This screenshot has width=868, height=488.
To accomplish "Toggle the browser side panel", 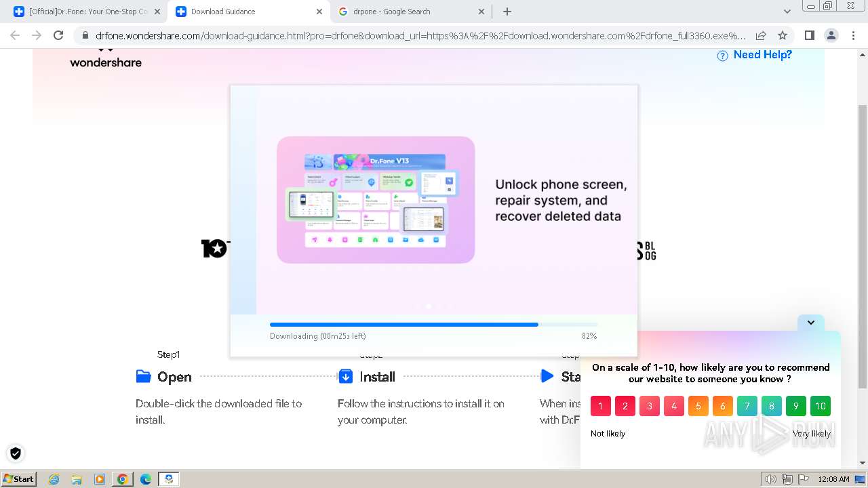I will [x=809, y=36].
